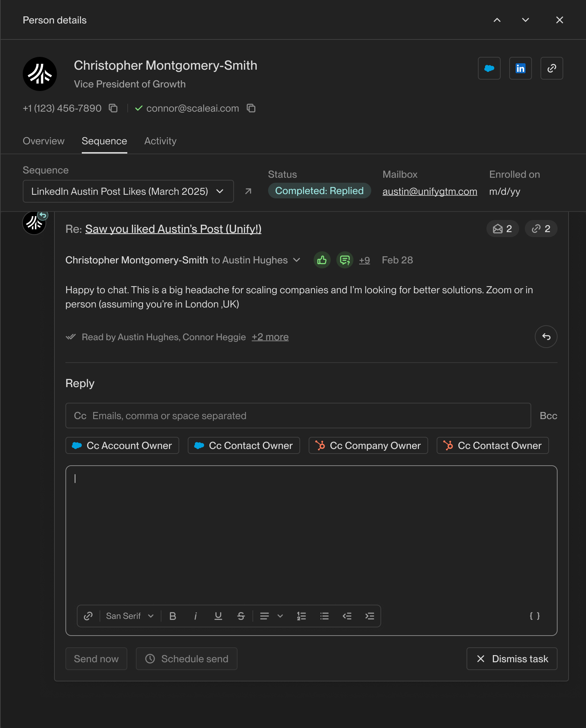Dismiss the task

point(512,659)
